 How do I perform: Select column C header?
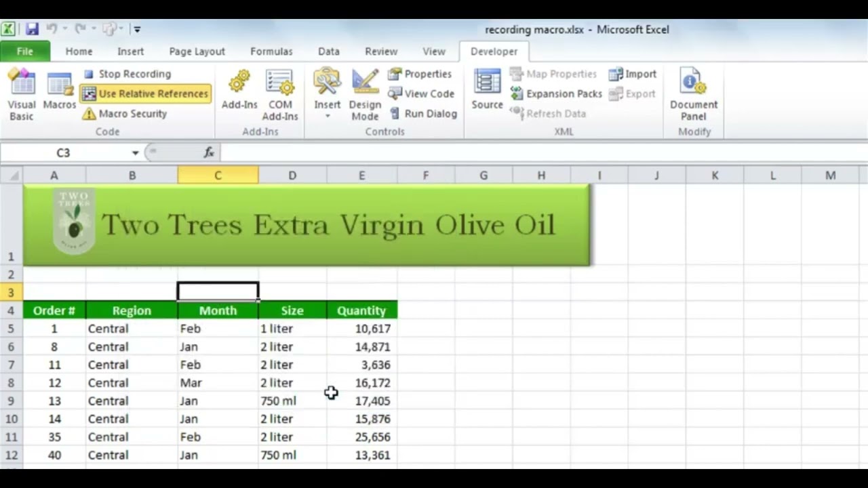[218, 176]
